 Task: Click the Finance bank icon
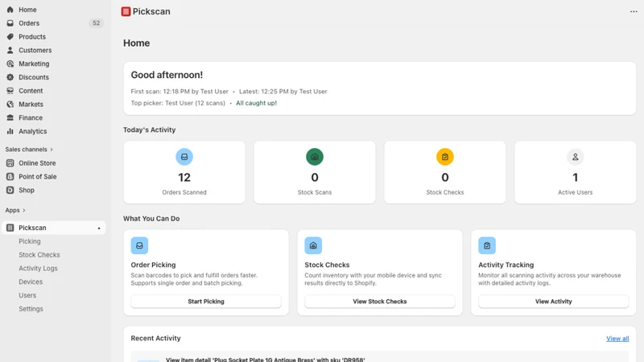(10, 117)
